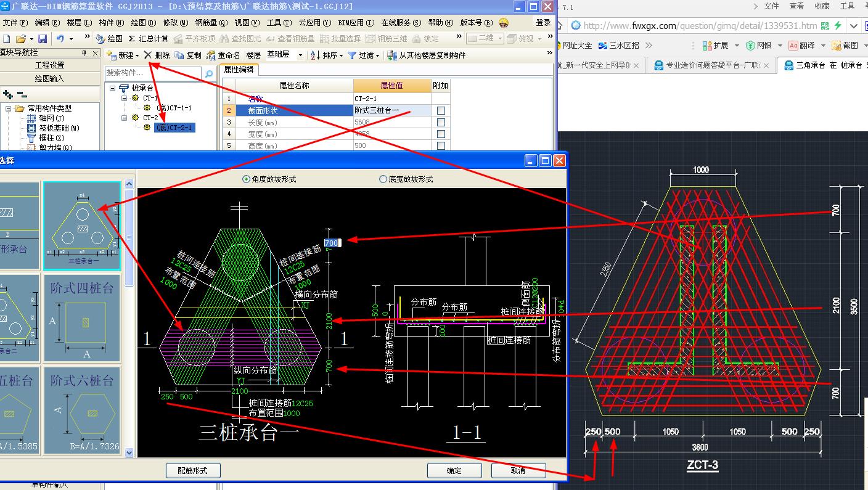
Task: Open the 在线服务(S) menu
Action: click(x=401, y=22)
